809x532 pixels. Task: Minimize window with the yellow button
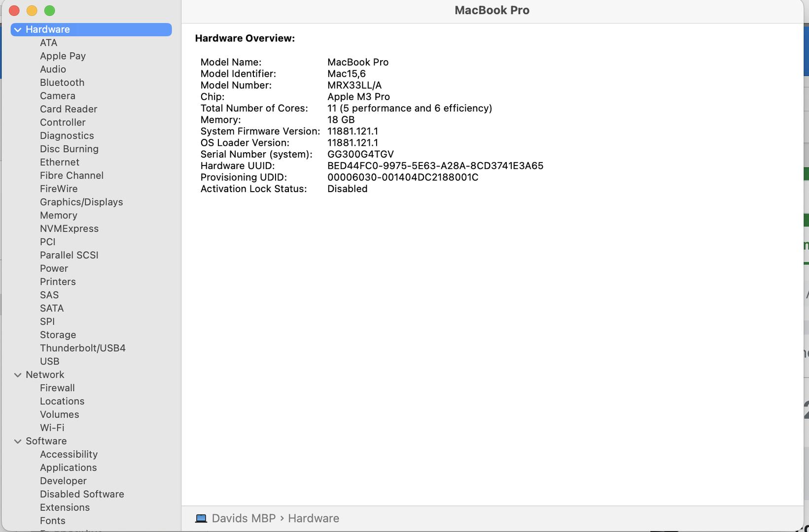point(32,10)
